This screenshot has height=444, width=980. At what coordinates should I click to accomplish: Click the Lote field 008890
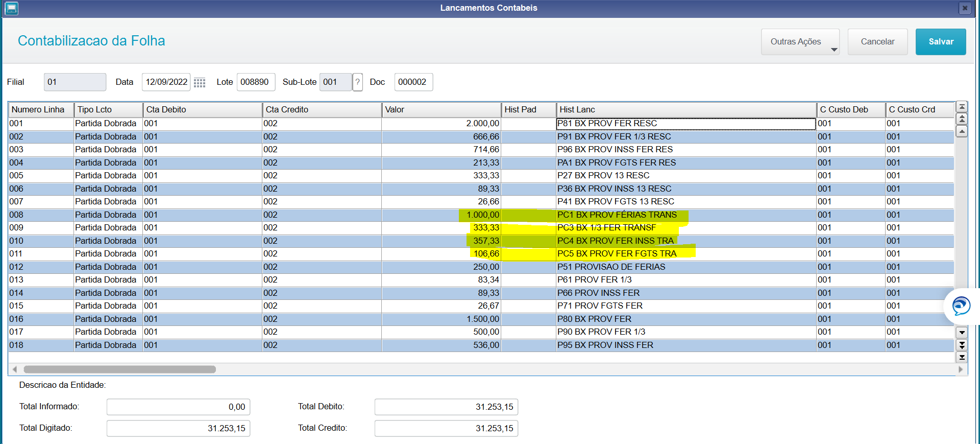tap(256, 82)
